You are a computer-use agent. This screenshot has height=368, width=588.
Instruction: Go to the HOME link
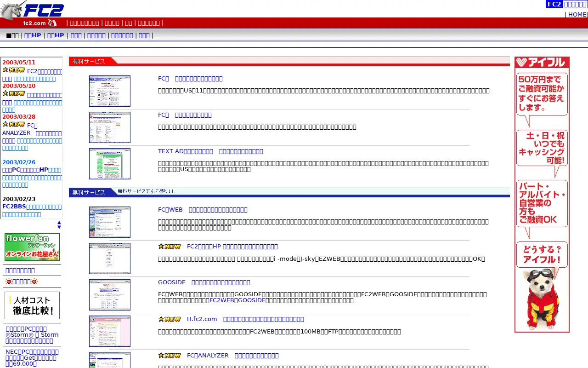pyautogui.click(x=577, y=14)
